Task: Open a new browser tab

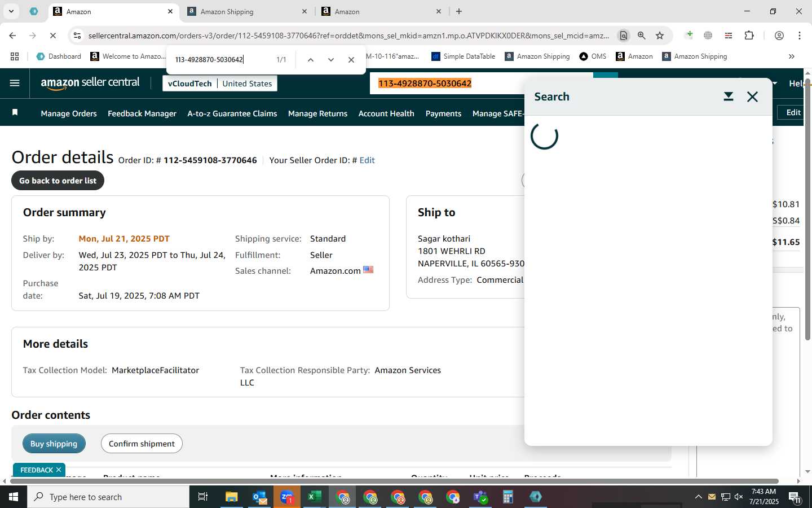Action: pos(459,11)
